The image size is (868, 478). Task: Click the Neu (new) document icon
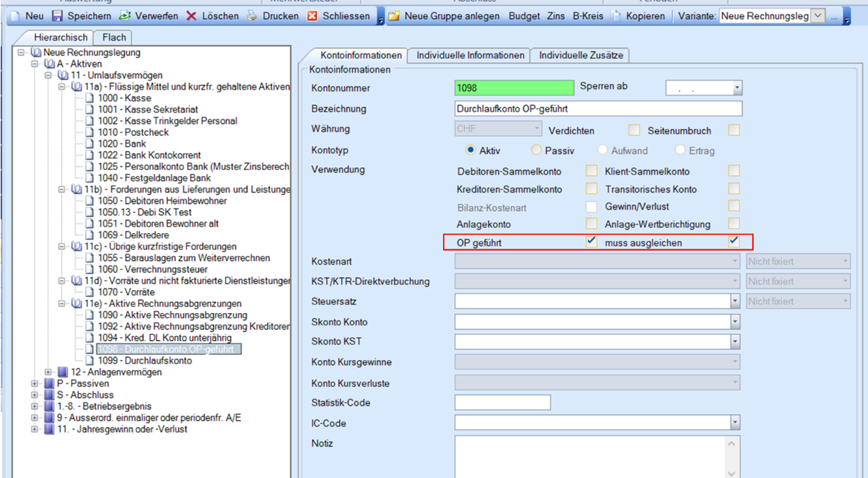tap(15, 15)
